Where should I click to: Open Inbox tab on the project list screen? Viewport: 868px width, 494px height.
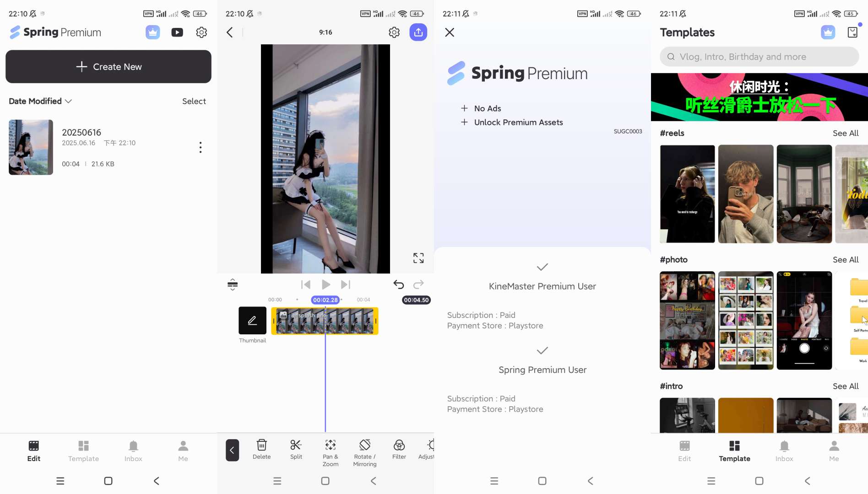pyautogui.click(x=133, y=451)
